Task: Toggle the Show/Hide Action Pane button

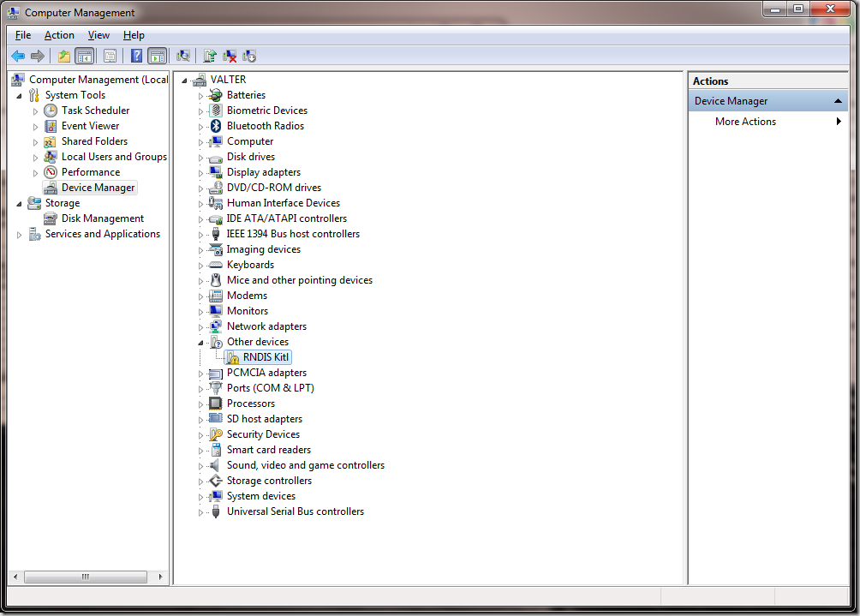Action: 157,56
